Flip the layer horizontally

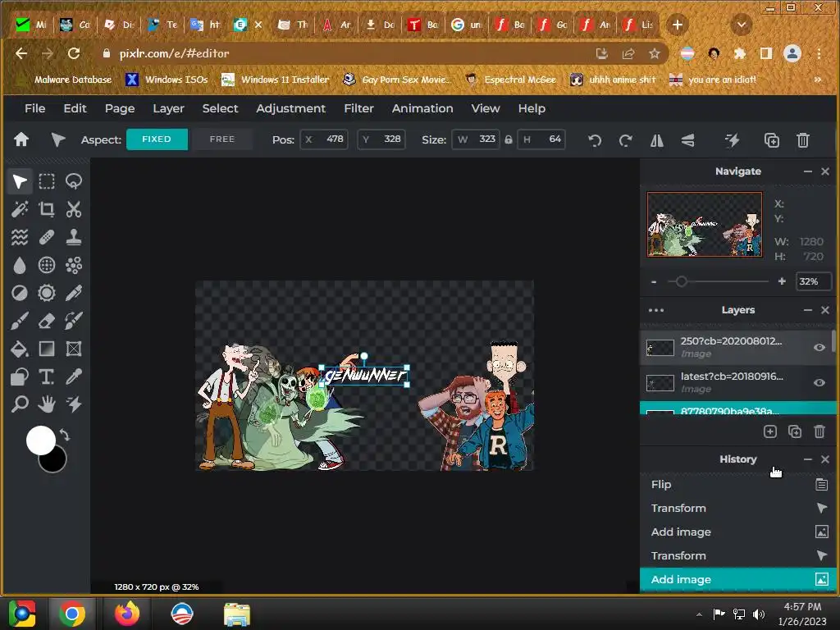(x=657, y=140)
